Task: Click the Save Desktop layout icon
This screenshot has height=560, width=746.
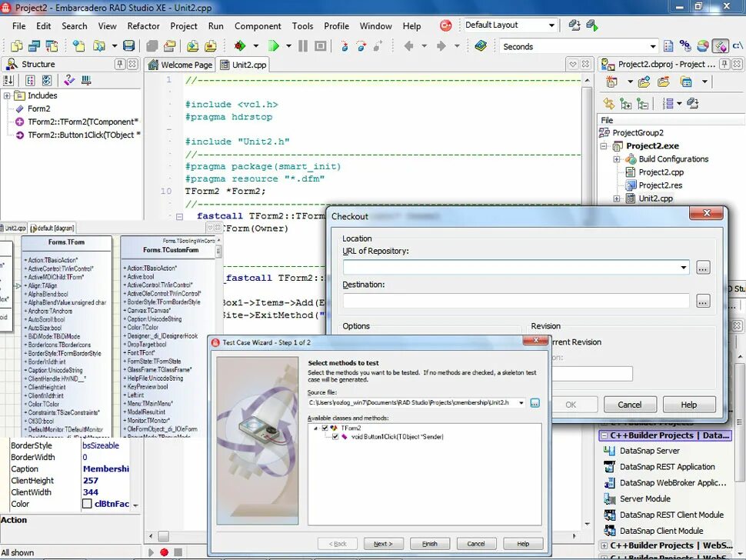Action: click(x=574, y=25)
